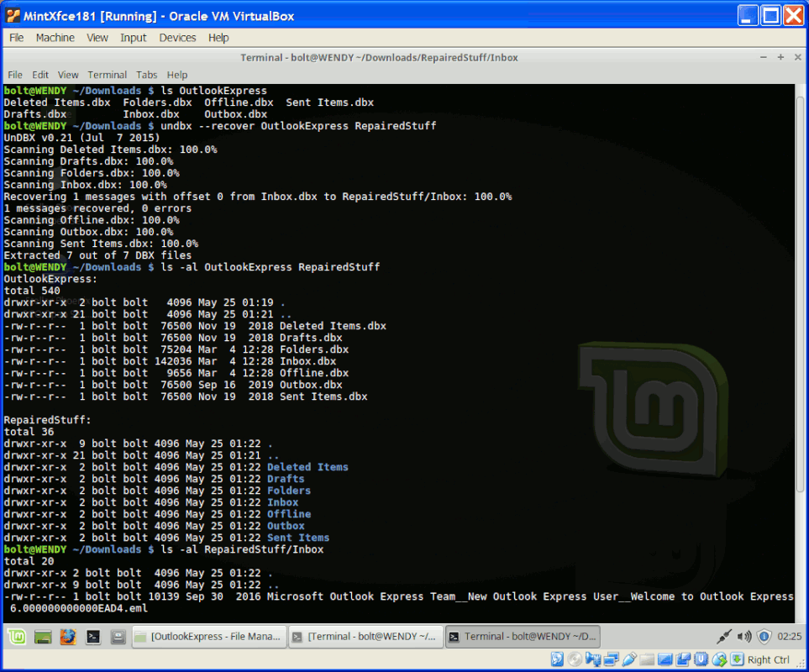This screenshot has width=809, height=672.
Task: Open the file manager panel launcher
Action: pyautogui.click(x=118, y=637)
